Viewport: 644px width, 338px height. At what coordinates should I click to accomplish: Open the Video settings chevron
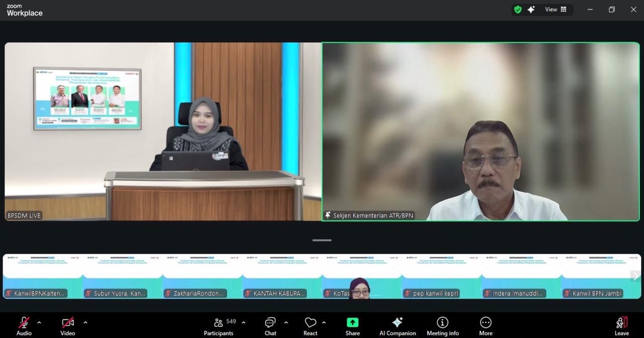pos(85,323)
